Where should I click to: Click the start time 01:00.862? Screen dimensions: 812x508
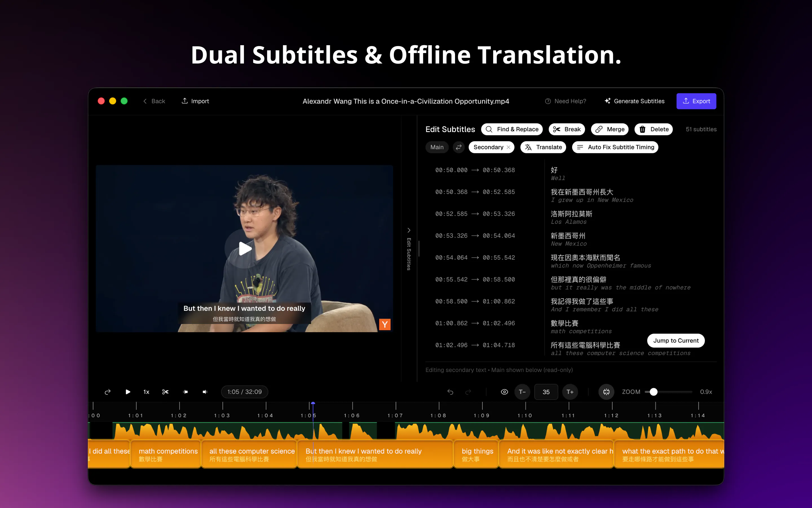(x=451, y=323)
